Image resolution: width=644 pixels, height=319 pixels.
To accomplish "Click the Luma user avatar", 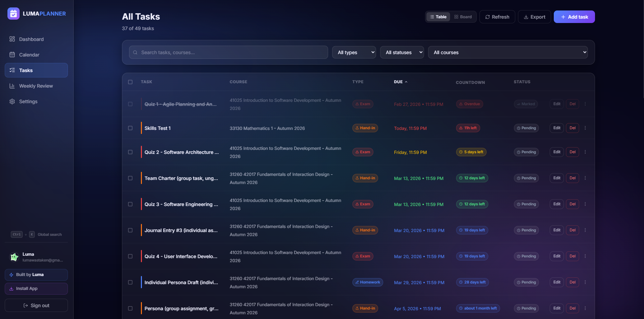I will coord(14,257).
